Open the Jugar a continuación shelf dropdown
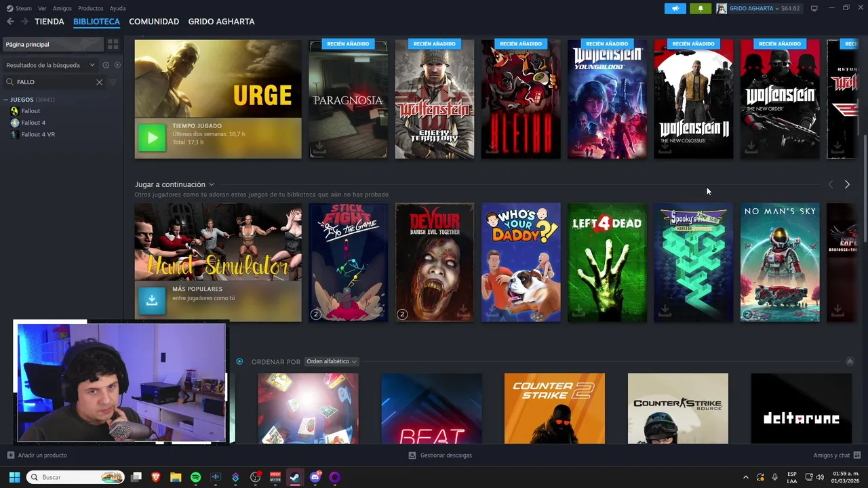 (212, 184)
